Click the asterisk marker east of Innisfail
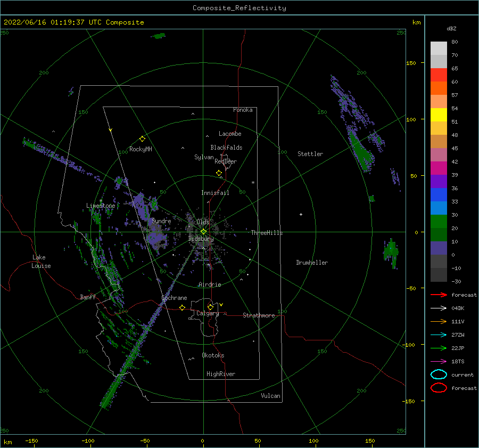Screen dimensions: 479x448 pyautogui.click(x=253, y=183)
